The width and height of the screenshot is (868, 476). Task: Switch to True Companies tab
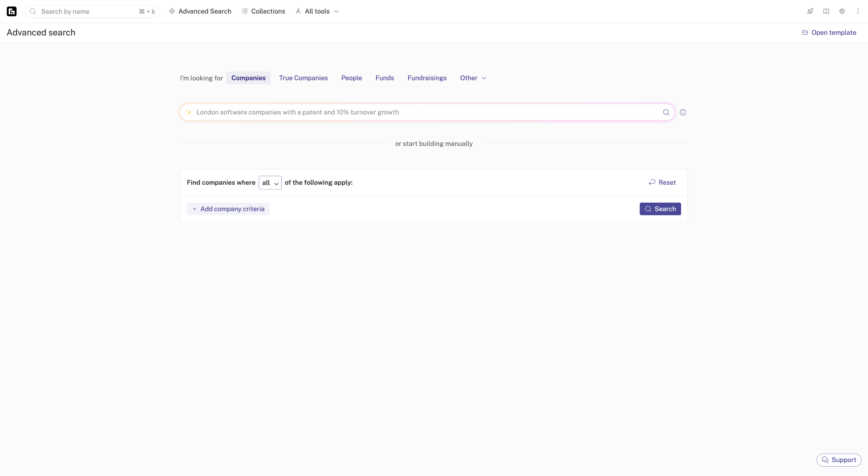[x=303, y=78]
